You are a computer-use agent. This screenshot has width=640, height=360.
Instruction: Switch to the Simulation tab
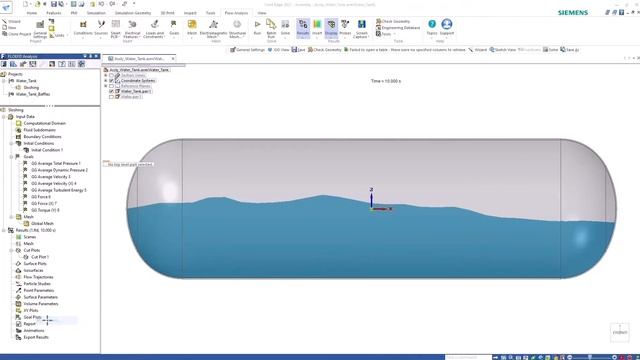click(96, 13)
